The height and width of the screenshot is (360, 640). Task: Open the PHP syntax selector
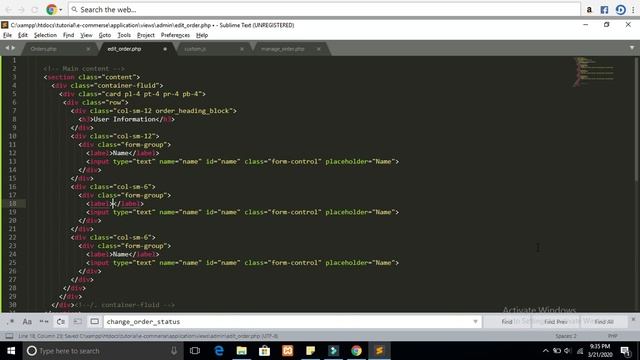tap(612, 336)
